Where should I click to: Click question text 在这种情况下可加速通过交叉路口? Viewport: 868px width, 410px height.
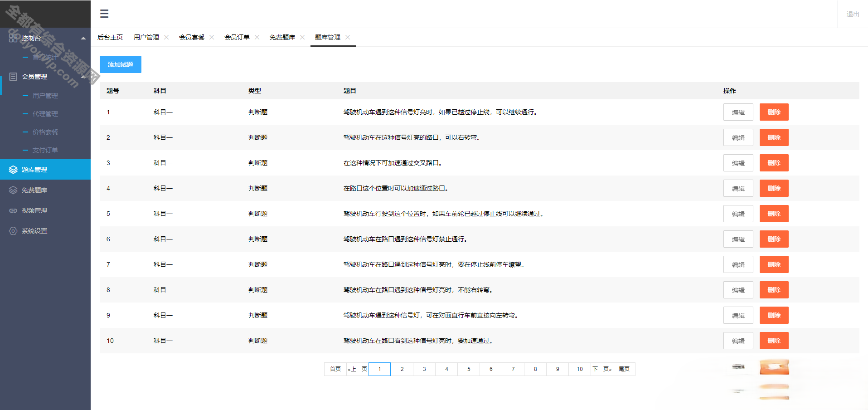click(x=393, y=163)
